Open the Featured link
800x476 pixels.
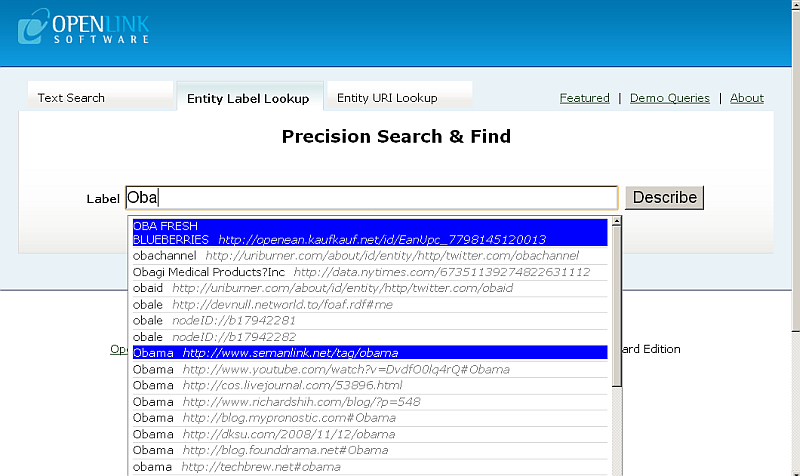pos(584,98)
